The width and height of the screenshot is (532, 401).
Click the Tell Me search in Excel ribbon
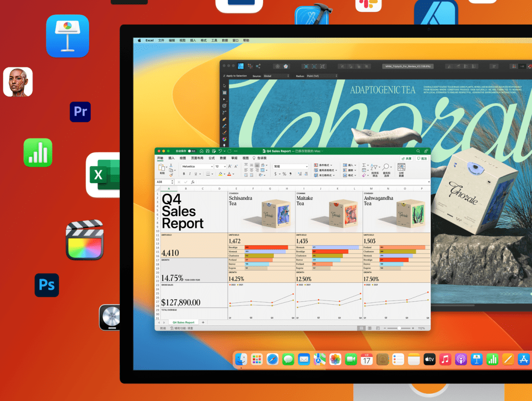pyautogui.click(x=260, y=158)
